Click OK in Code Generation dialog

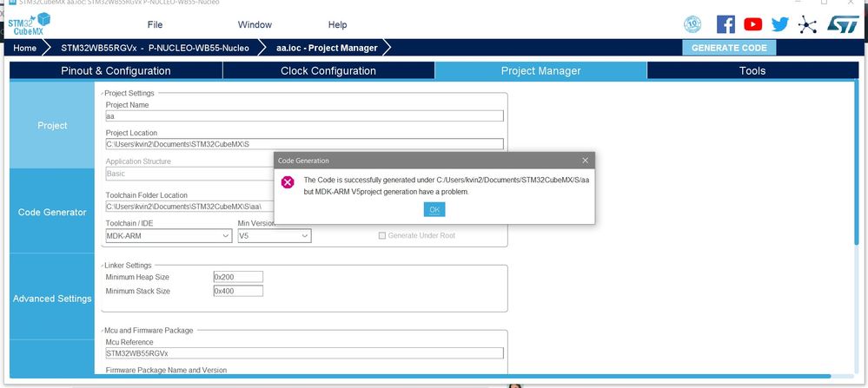tap(434, 209)
